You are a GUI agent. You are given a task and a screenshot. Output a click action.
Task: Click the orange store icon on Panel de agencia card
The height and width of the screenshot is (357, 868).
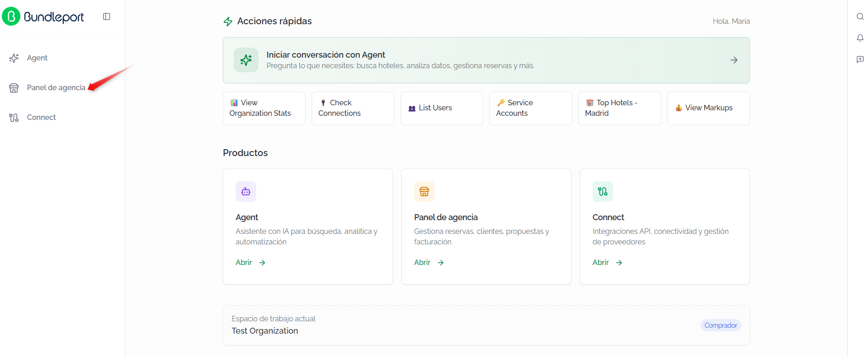tap(424, 191)
